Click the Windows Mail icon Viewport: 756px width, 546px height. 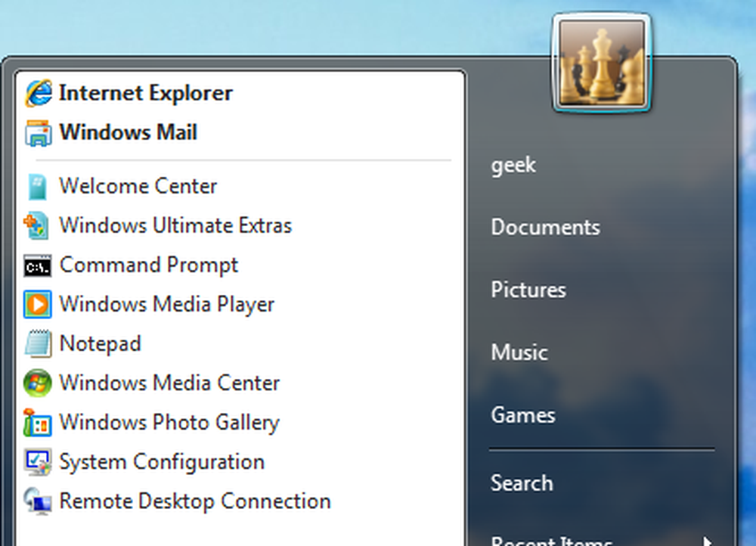[x=38, y=132]
